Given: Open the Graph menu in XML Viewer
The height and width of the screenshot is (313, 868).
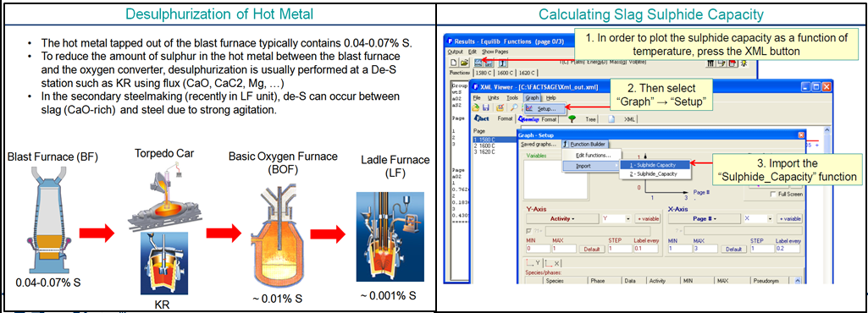Looking at the screenshot, I should pos(532,98).
